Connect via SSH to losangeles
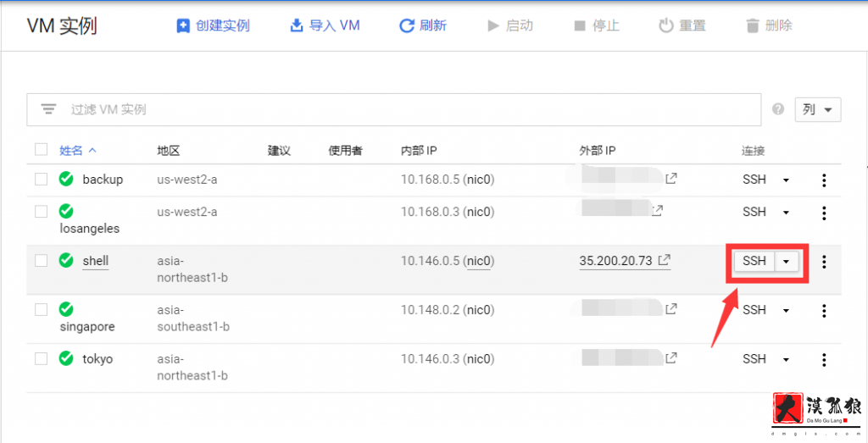Screen dimensions: 868x443 pos(754,212)
